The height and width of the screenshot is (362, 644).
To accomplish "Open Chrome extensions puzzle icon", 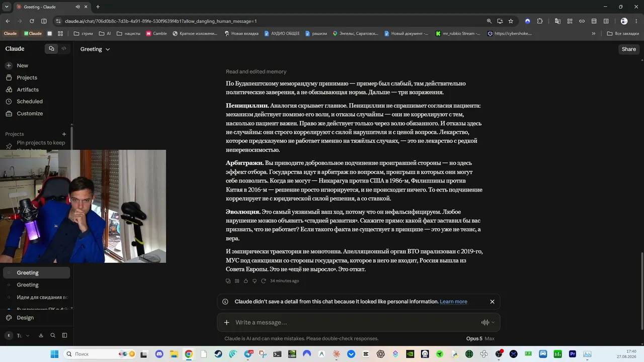I will pos(540,21).
